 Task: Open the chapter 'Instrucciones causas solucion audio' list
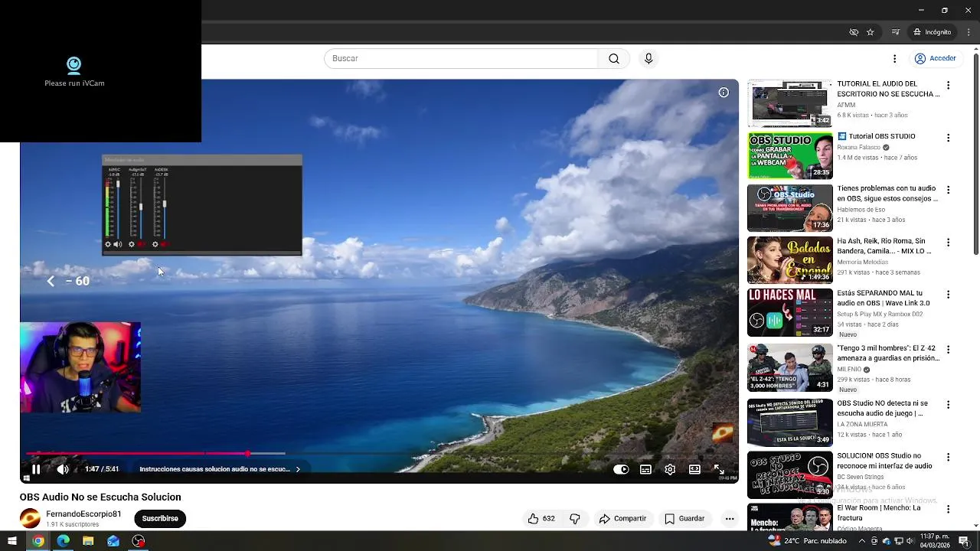pos(220,469)
